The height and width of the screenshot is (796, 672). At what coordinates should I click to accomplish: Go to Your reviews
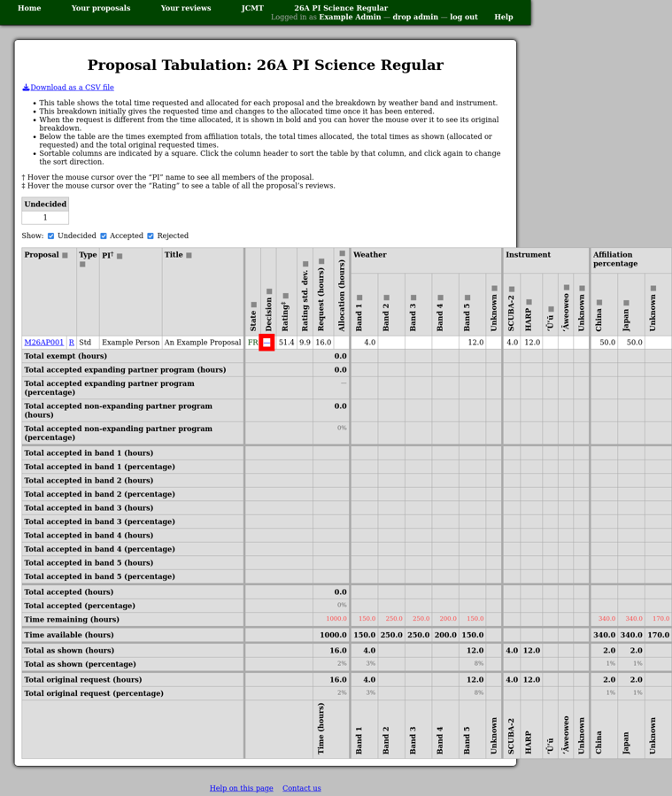pos(186,8)
